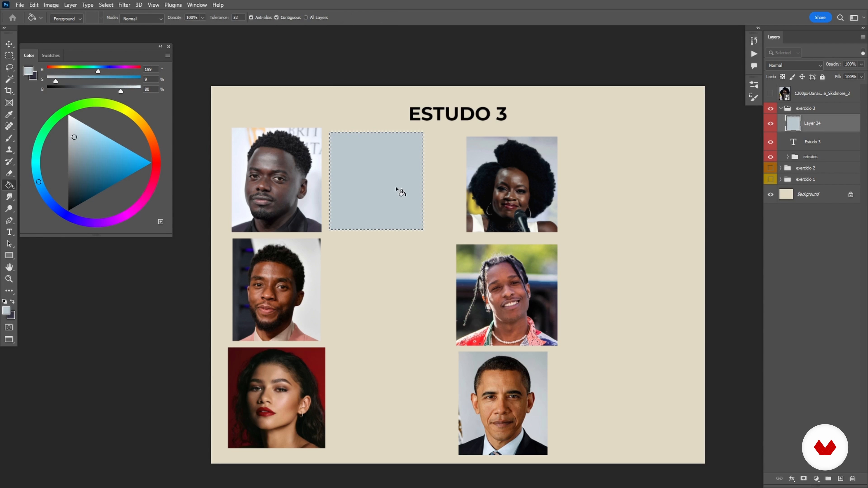The image size is (868, 488).
Task: Collapse the Color panel with double arrows
Action: point(160,47)
